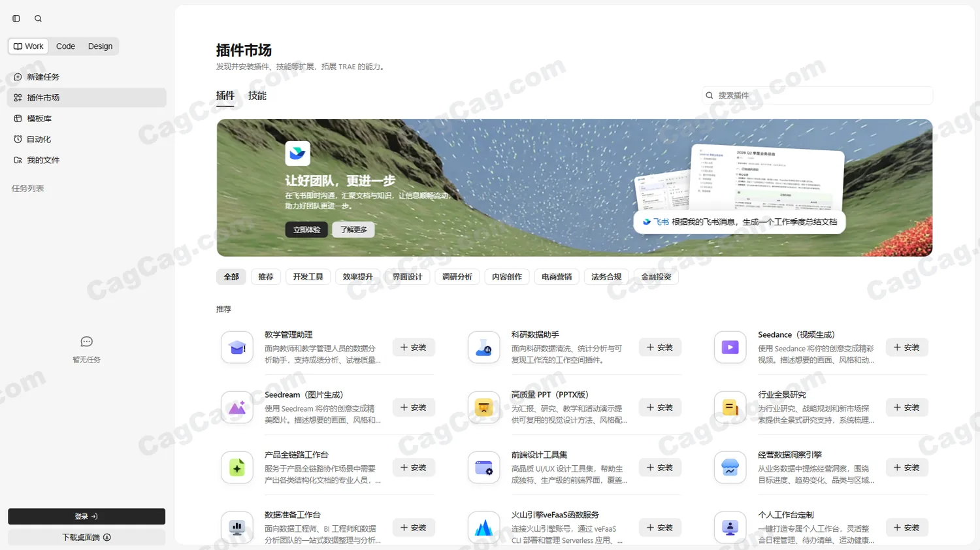Viewport: 980px width, 550px height.
Task: Filter plugins by 调研分析 category
Action: (x=457, y=277)
